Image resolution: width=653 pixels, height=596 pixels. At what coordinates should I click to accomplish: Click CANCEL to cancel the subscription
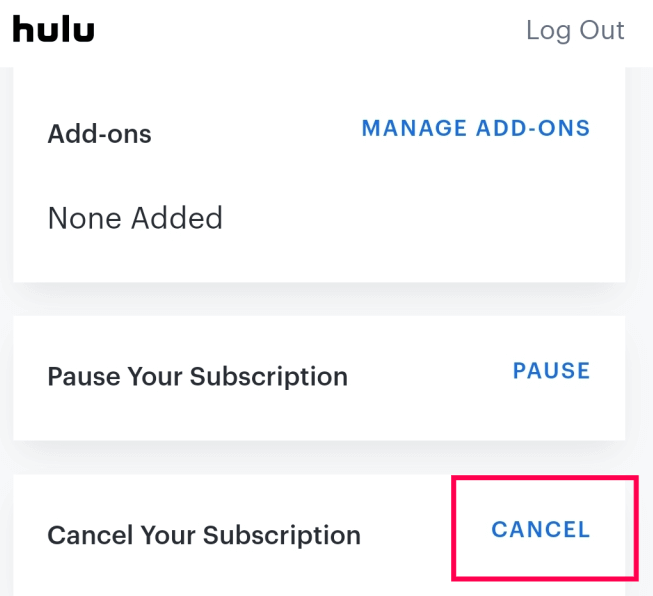point(541,529)
